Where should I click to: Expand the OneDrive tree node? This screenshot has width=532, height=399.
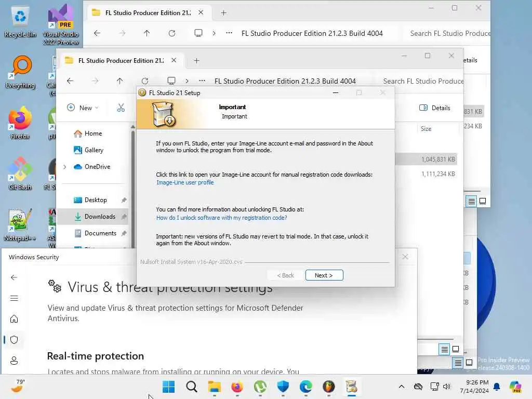pyautogui.click(x=65, y=167)
